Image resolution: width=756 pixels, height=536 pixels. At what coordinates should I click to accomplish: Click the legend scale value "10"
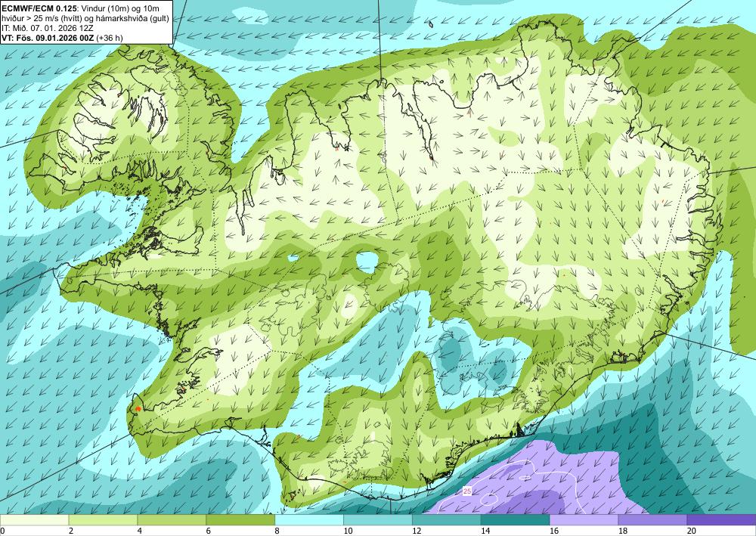click(348, 531)
